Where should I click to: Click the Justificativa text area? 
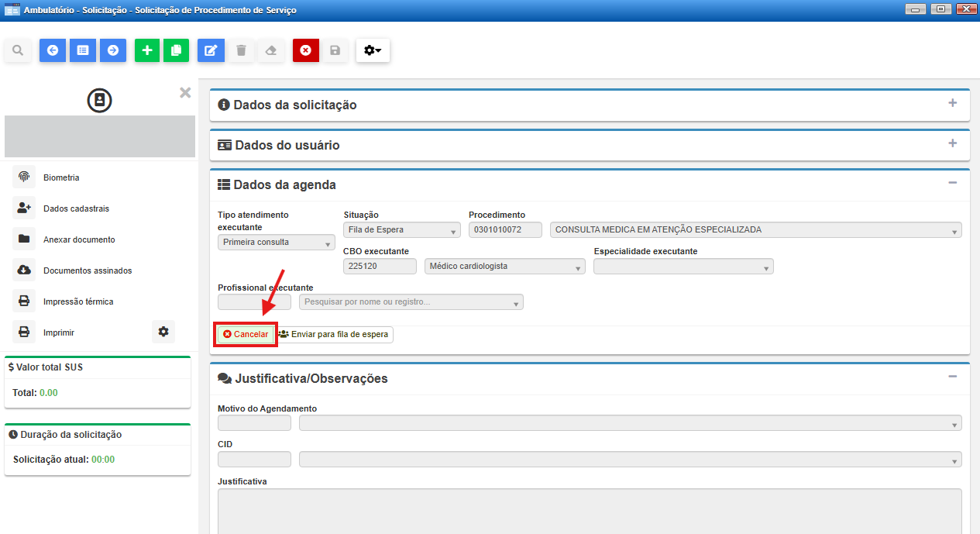coord(589,510)
